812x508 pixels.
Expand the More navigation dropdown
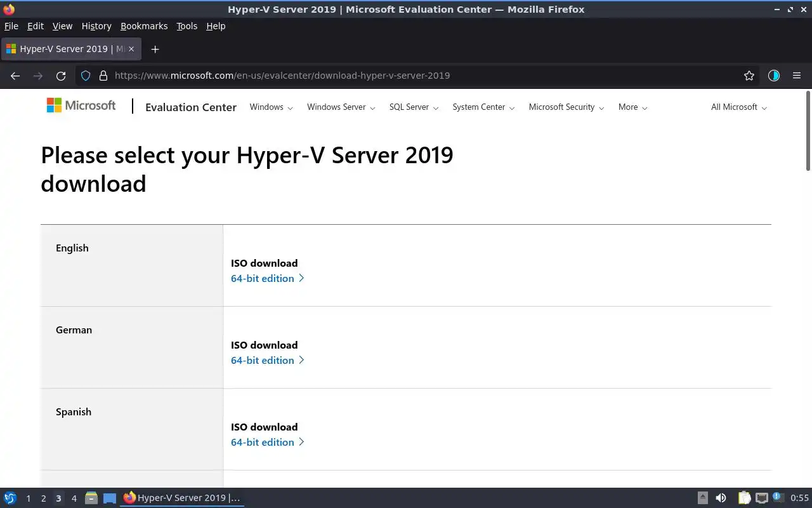632,107
